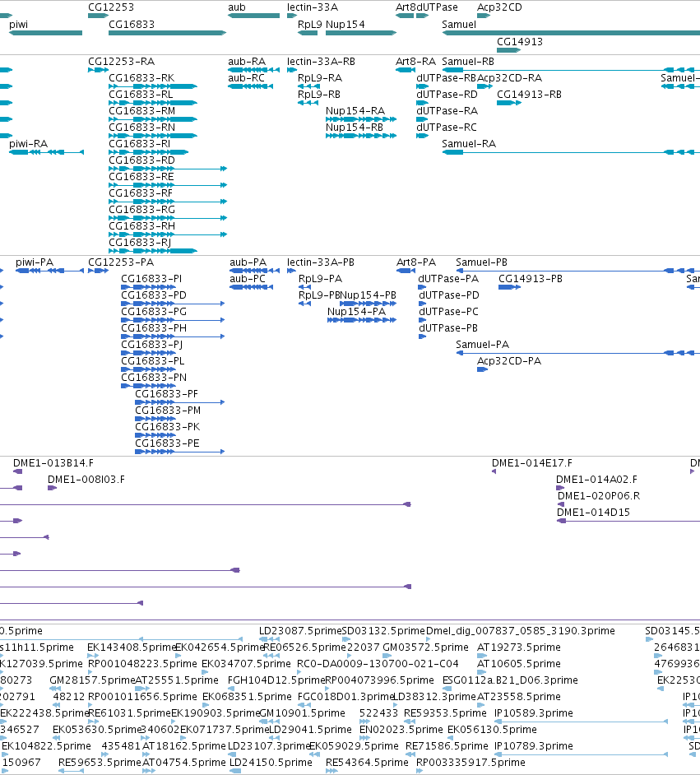Click the aub gene label
Viewport: 700px width, 775px height.
pos(237,7)
